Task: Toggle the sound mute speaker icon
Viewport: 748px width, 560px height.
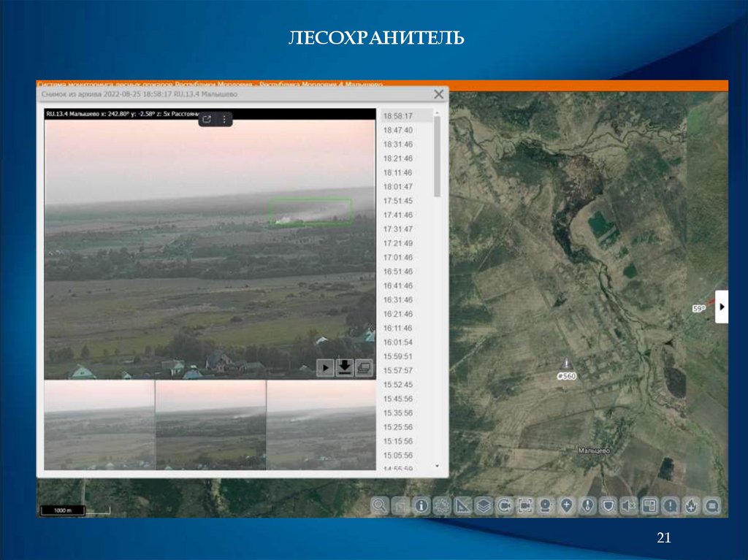Action: [629, 505]
